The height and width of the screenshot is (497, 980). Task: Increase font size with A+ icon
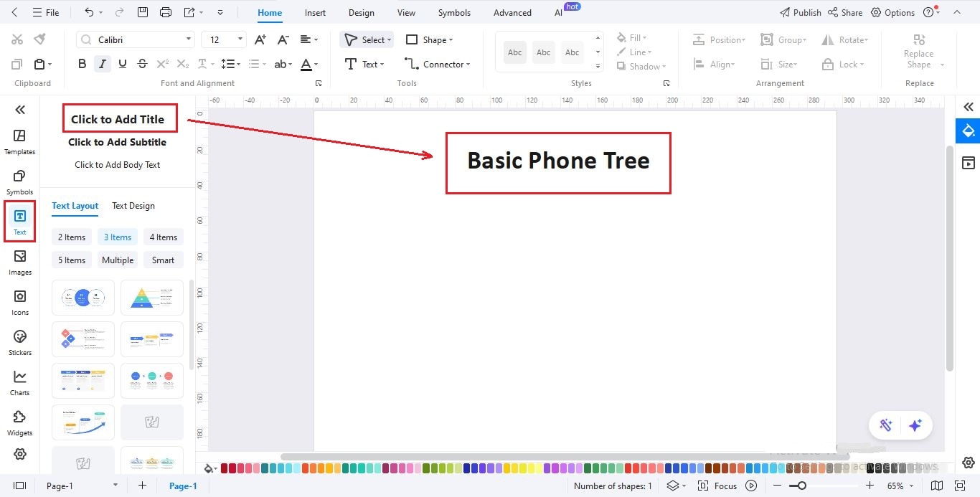pos(260,39)
